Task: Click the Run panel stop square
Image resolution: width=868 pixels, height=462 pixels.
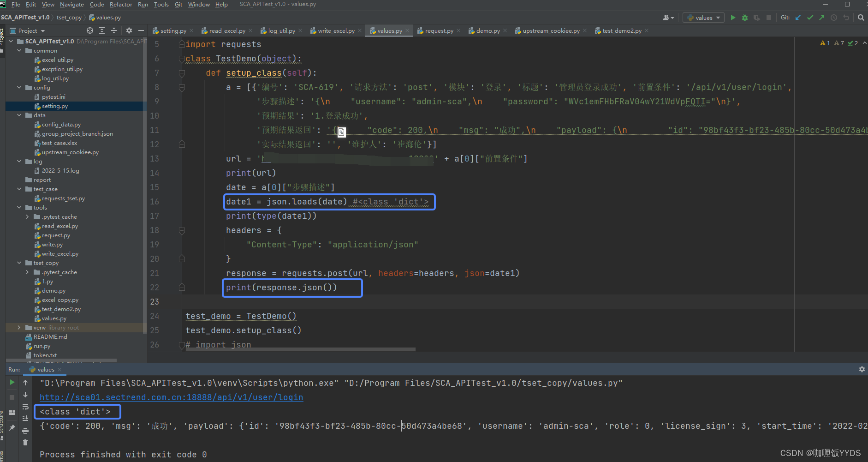Action: (12, 397)
